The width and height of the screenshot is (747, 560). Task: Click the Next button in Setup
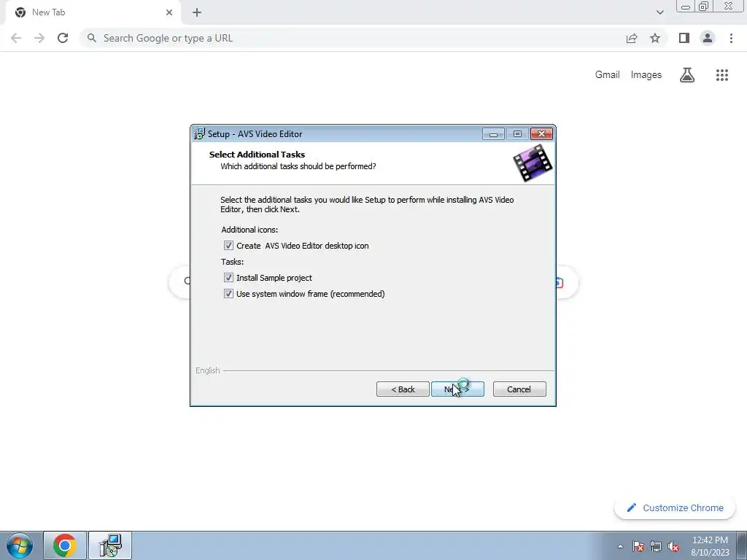[457, 389]
